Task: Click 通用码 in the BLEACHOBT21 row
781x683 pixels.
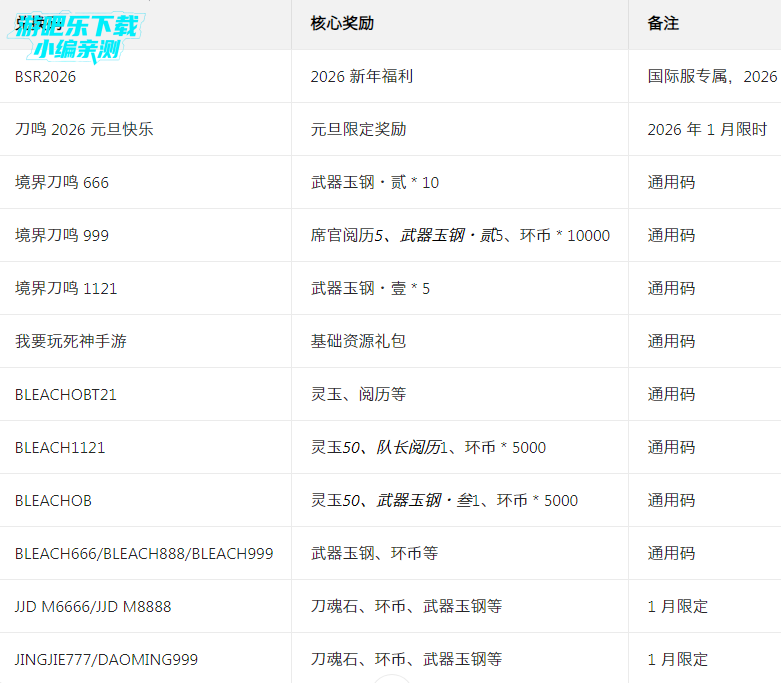Action: (671, 395)
